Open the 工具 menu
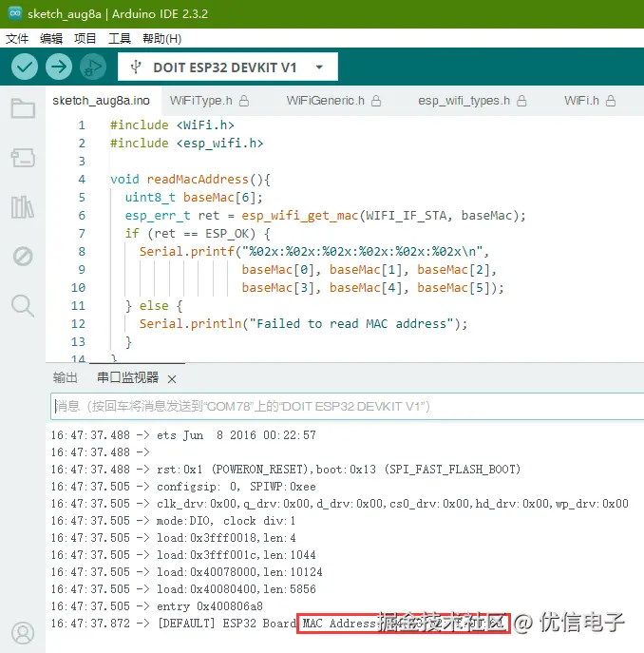This screenshot has height=653, width=644. coord(120,39)
